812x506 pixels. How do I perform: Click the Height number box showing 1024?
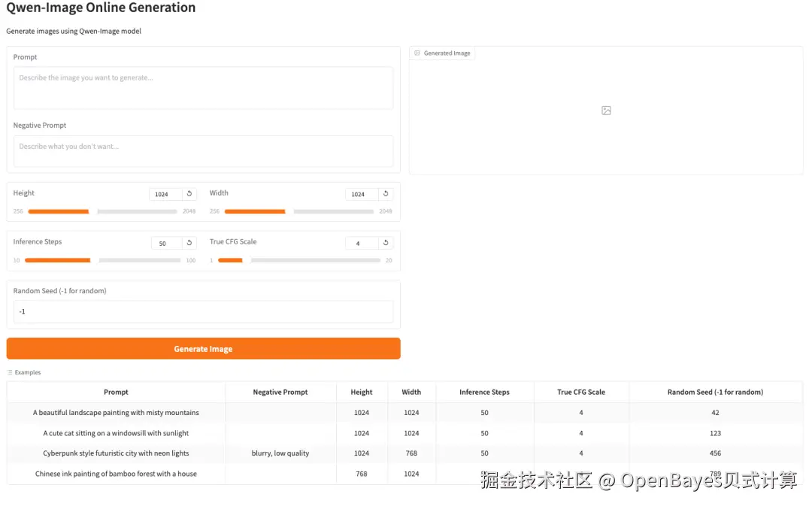click(165, 194)
